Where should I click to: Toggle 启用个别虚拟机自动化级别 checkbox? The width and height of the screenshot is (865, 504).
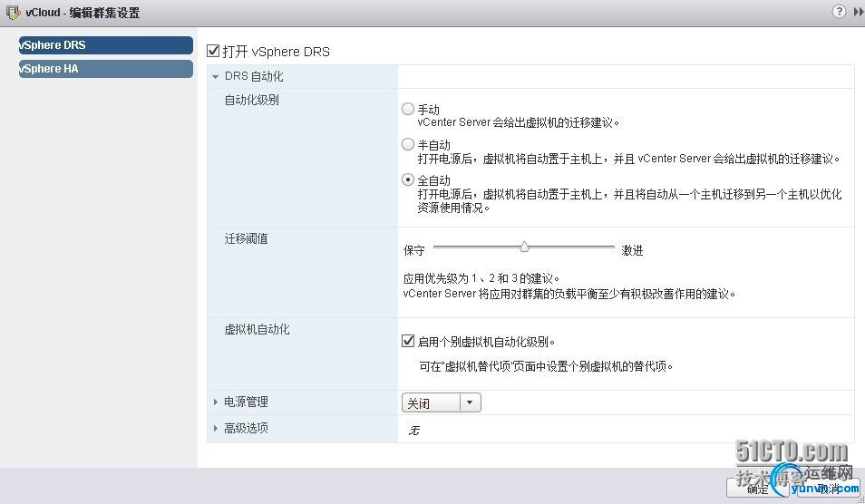click(x=408, y=341)
